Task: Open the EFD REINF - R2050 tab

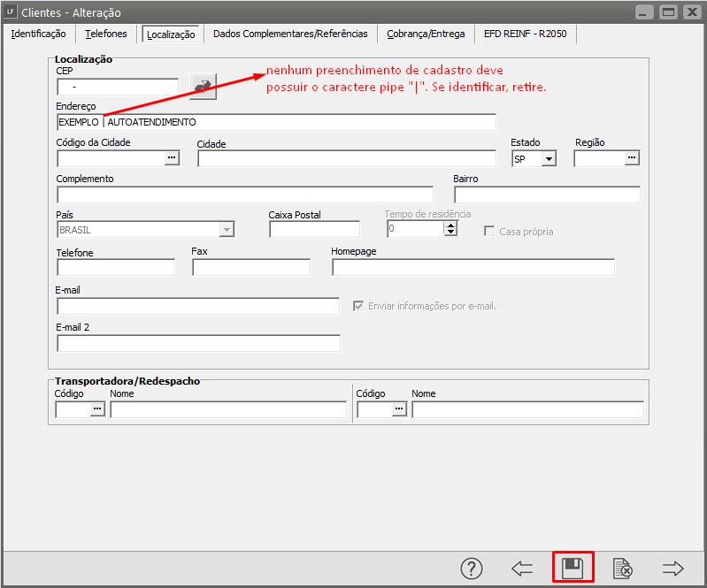Action: point(526,34)
